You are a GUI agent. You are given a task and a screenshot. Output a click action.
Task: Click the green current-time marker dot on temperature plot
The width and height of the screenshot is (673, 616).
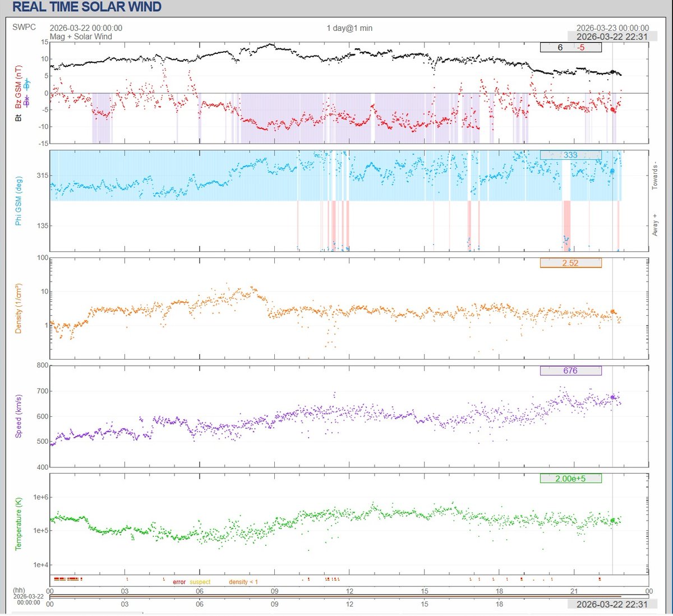click(x=612, y=521)
